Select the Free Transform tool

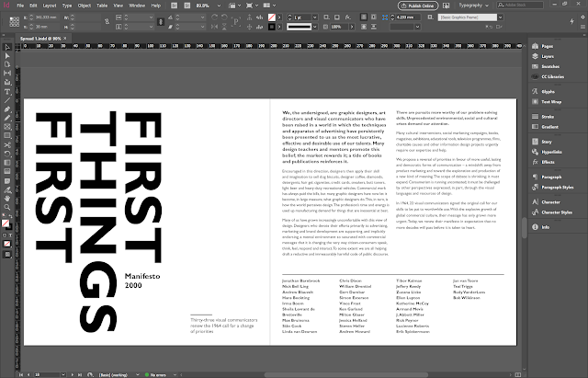point(7,154)
